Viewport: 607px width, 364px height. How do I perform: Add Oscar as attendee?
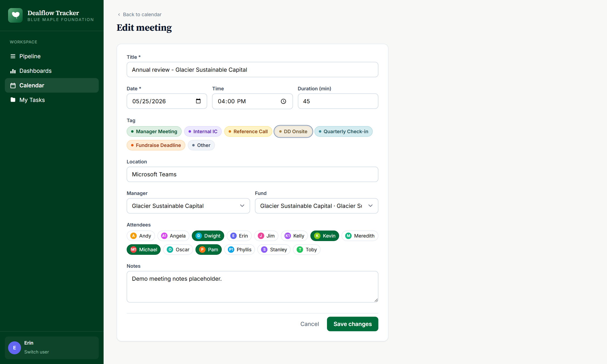coord(178,250)
